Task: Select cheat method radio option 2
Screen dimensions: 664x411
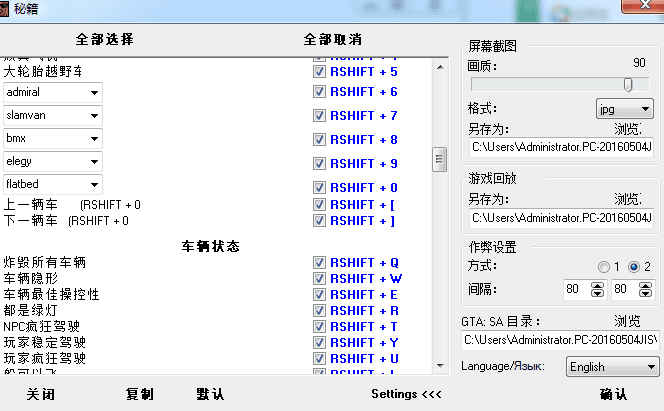Action: 634,267
